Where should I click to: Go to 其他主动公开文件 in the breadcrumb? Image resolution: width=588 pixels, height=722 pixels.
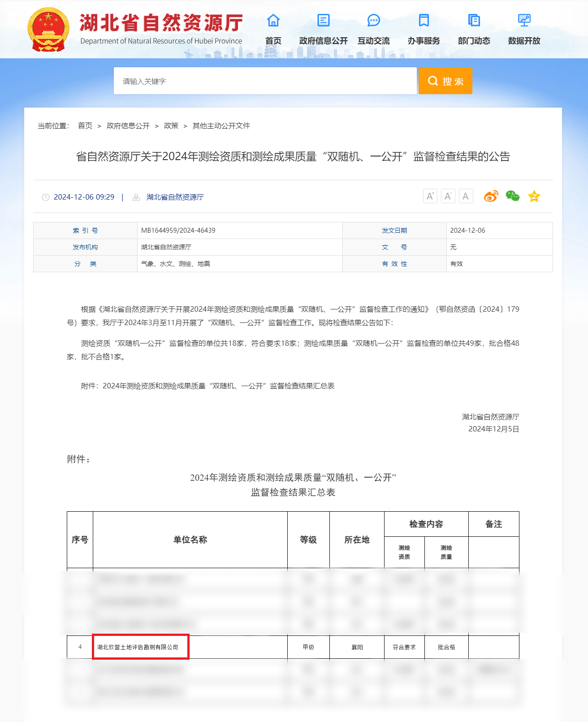221,126
